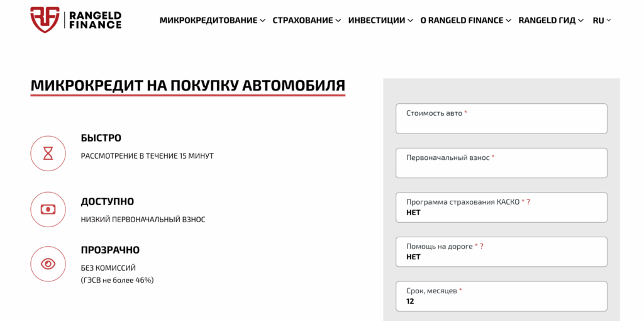The height and width of the screenshot is (321, 644).
Task: Click the Rangeld Finance shield logo
Action: (45, 20)
